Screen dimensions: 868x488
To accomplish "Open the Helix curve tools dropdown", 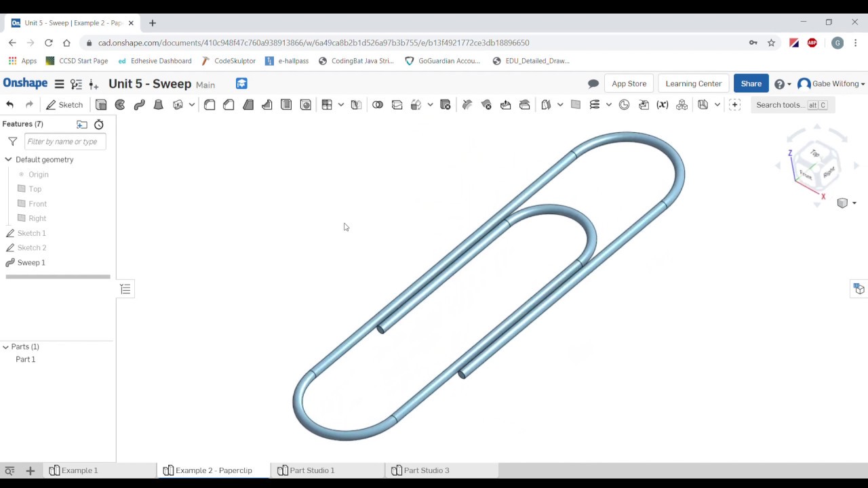I will [x=609, y=104].
